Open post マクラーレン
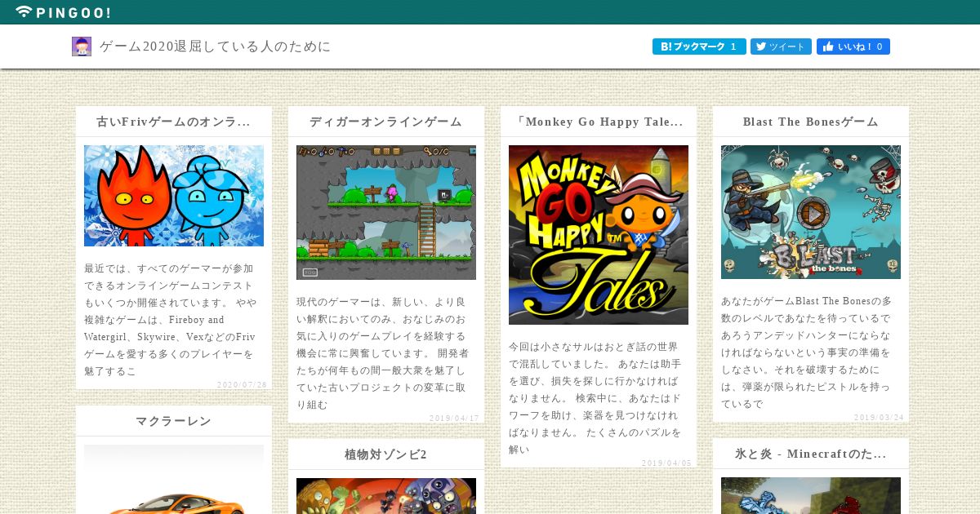980x514 pixels. click(x=173, y=421)
